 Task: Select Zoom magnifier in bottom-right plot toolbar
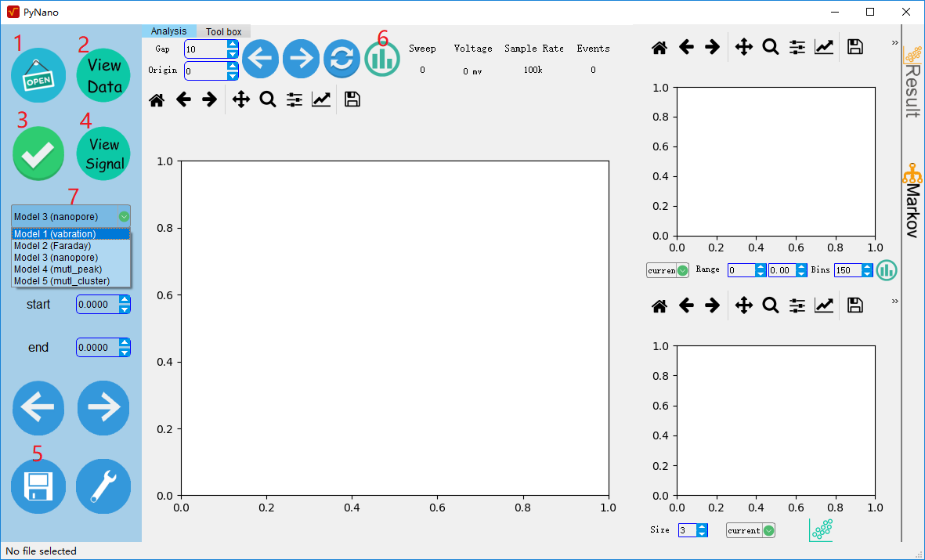(x=771, y=305)
